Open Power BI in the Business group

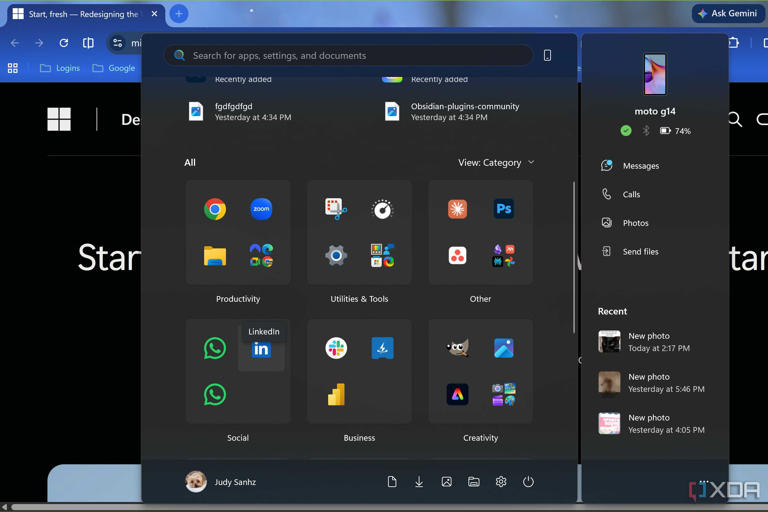point(336,394)
